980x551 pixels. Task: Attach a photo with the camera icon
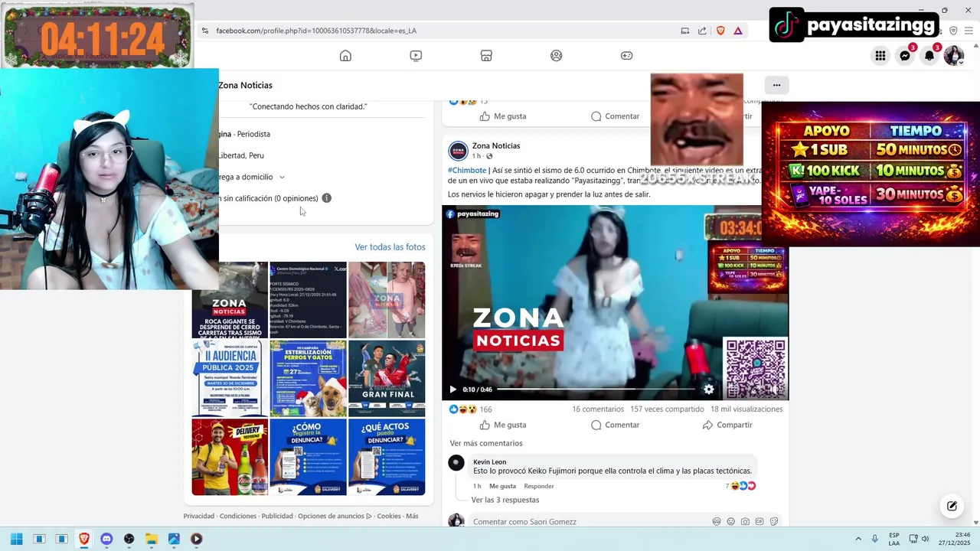[x=745, y=522]
